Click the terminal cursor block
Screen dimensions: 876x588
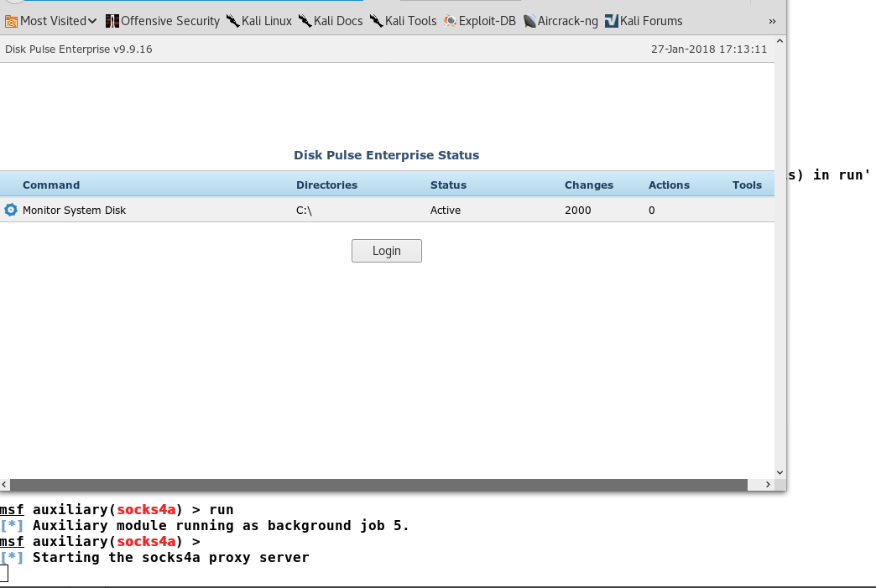point(4,574)
